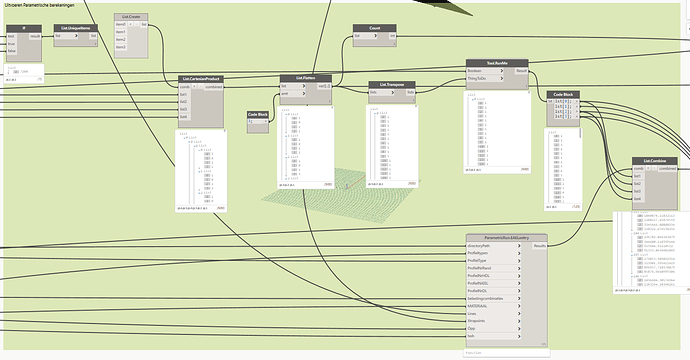Add input with plus on List.CartesianProduct node
690x360 pixels.
click(195, 87)
